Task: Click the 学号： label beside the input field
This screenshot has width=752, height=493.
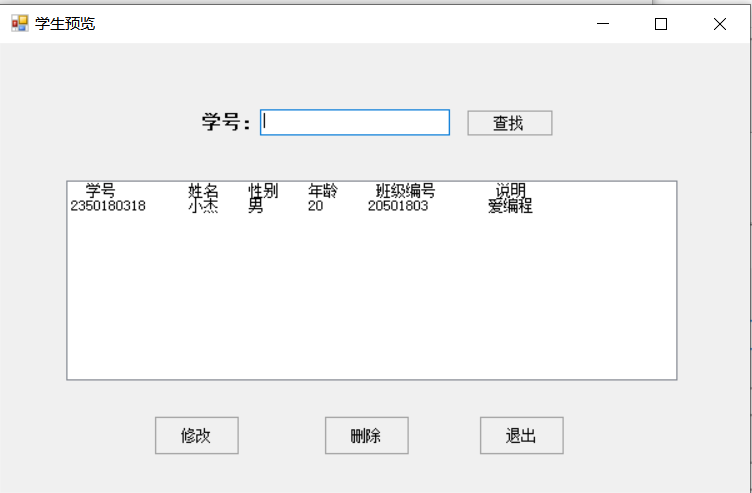Action: pos(226,122)
